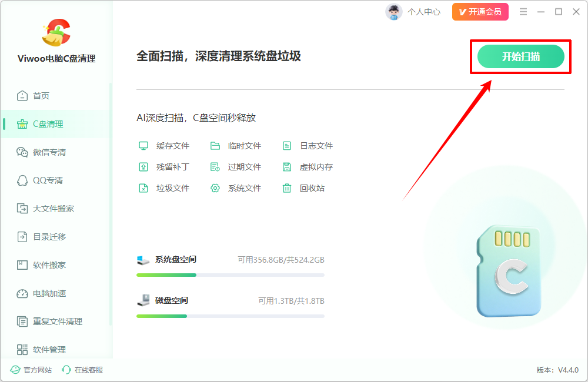Image resolution: width=588 pixels, height=382 pixels.
Task: Open the 目录迁移 directory migration icon
Action: point(22,237)
